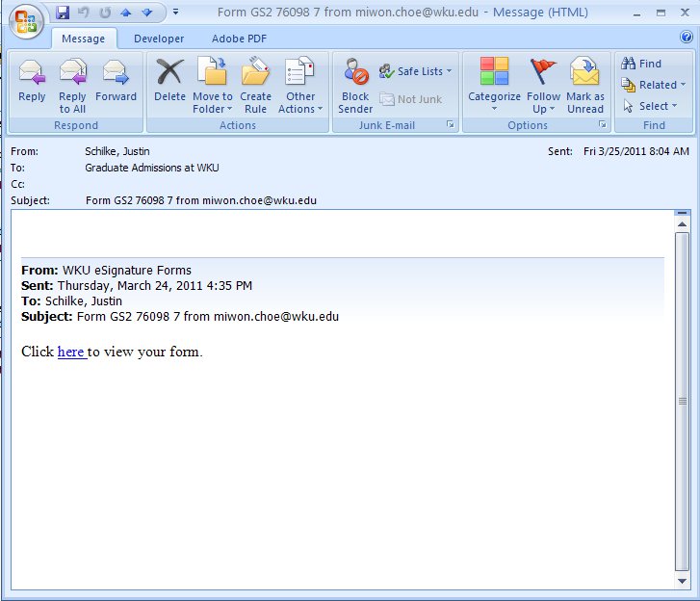The image size is (700, 601).
Task: Click the Reply to All icon
Action: coord(72,83)
